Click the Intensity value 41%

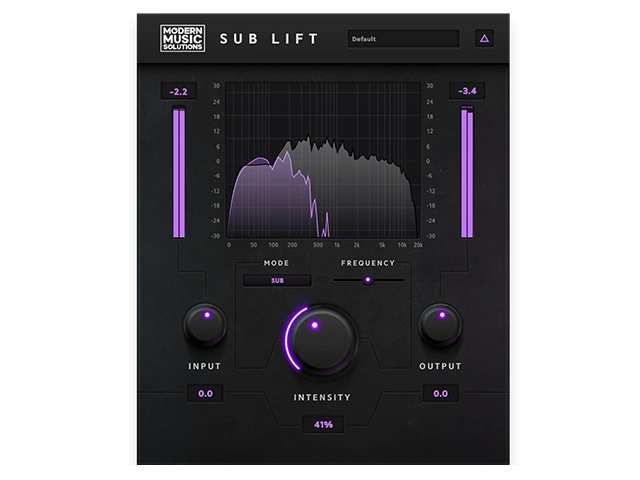pos(323,424)
